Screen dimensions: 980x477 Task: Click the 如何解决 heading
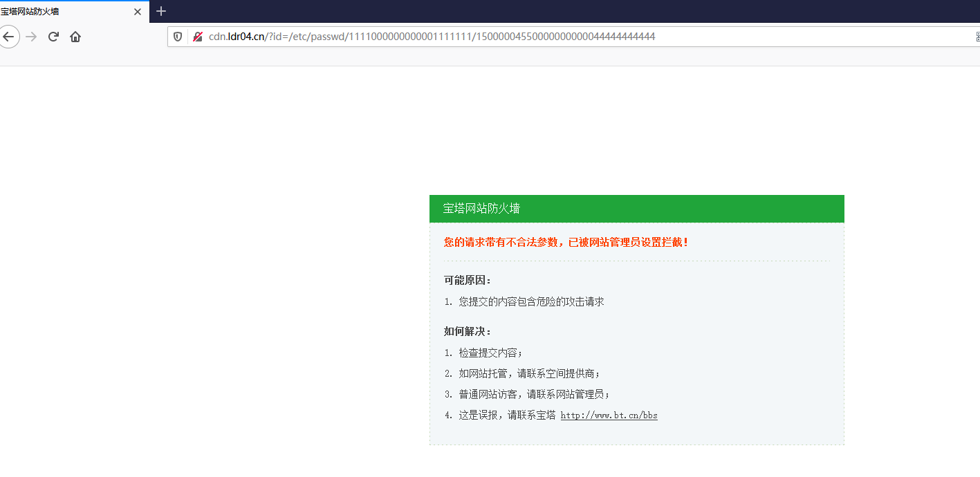coord(468,331)
